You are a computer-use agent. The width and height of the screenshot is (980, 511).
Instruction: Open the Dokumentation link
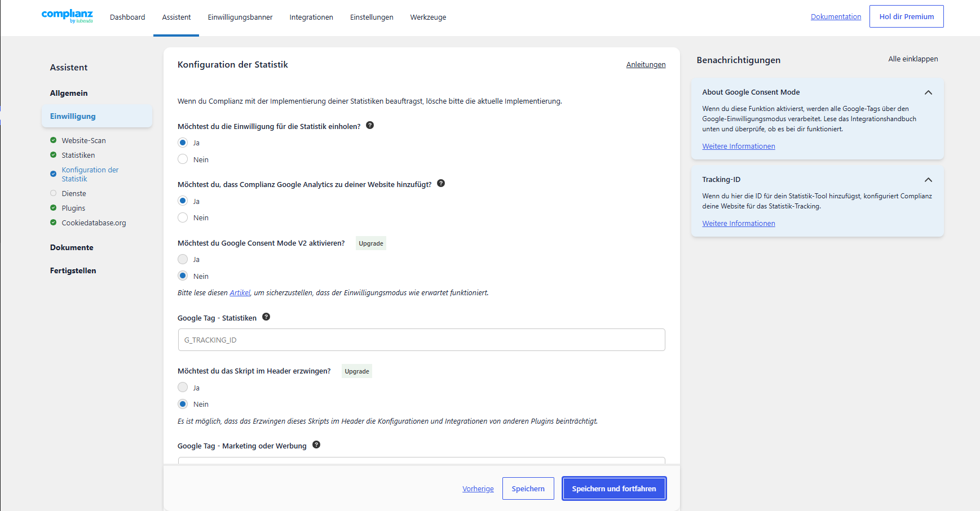836,17
